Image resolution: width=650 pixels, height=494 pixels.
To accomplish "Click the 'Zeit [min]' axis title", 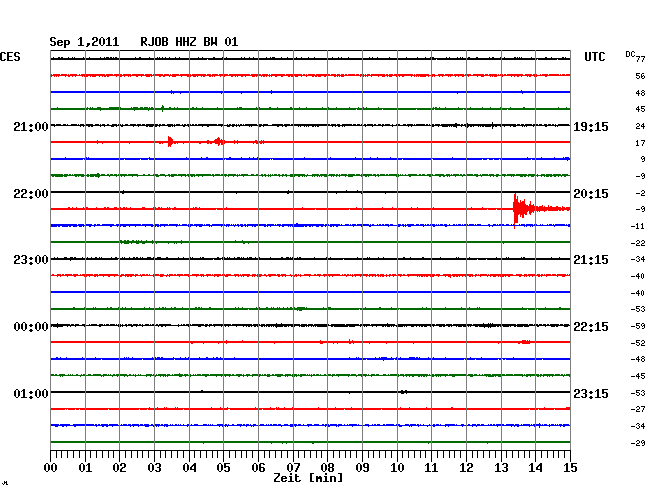I will (308, 478).
